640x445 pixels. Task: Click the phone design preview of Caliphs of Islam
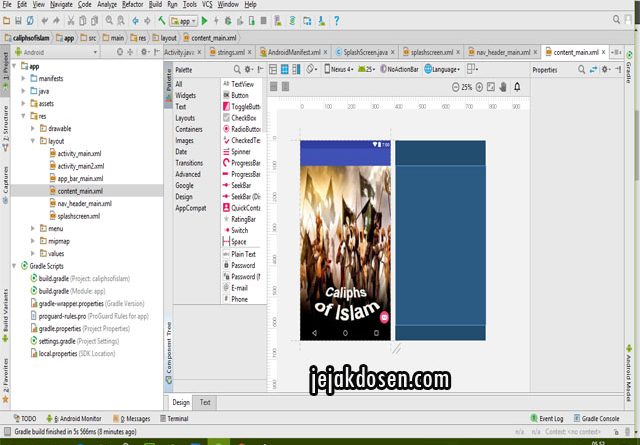(345, 240)
